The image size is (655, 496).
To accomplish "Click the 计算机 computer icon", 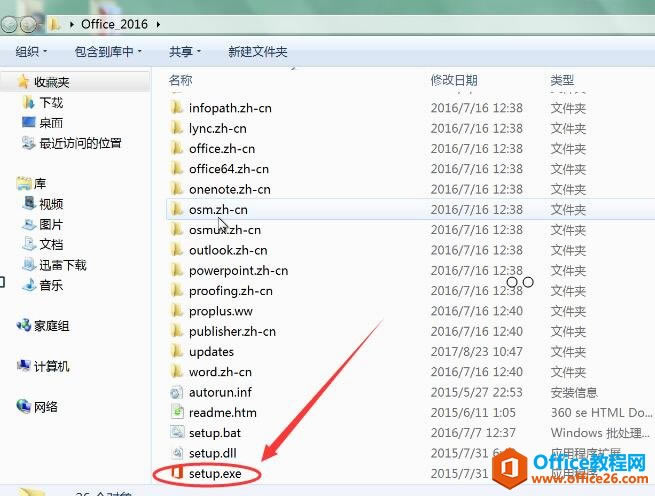I will (24, 366).
